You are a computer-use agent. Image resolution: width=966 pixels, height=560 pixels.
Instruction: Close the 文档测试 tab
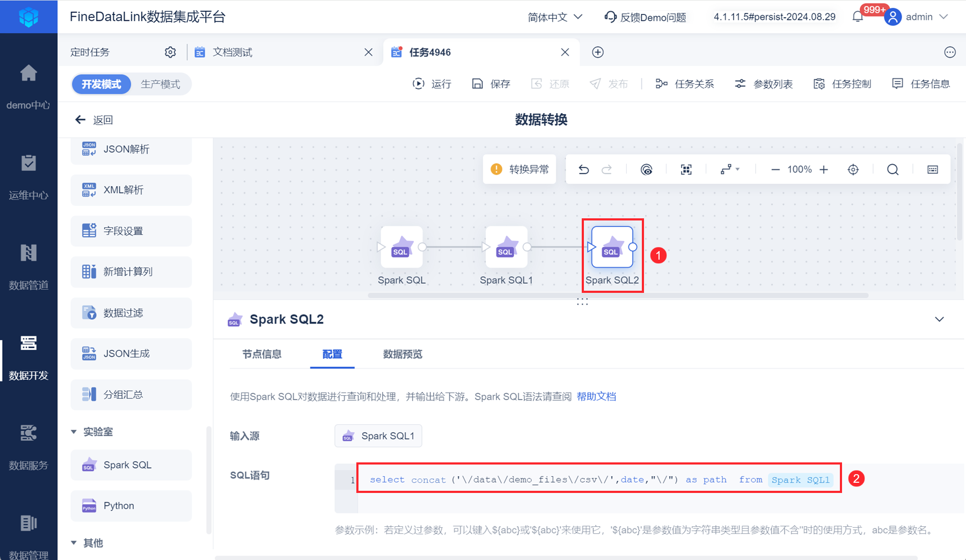pos(368,52)
